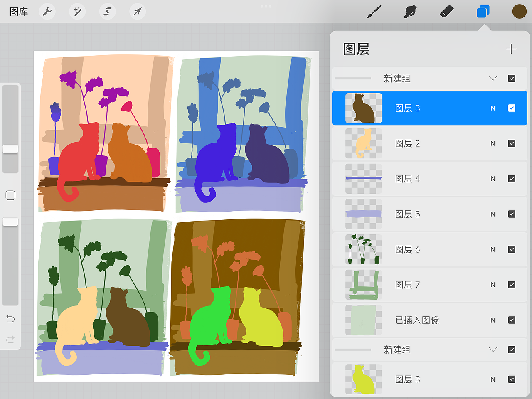
Task: Select the brown cat thumbnail of 图层 3
Action: (x=364, y=108)
